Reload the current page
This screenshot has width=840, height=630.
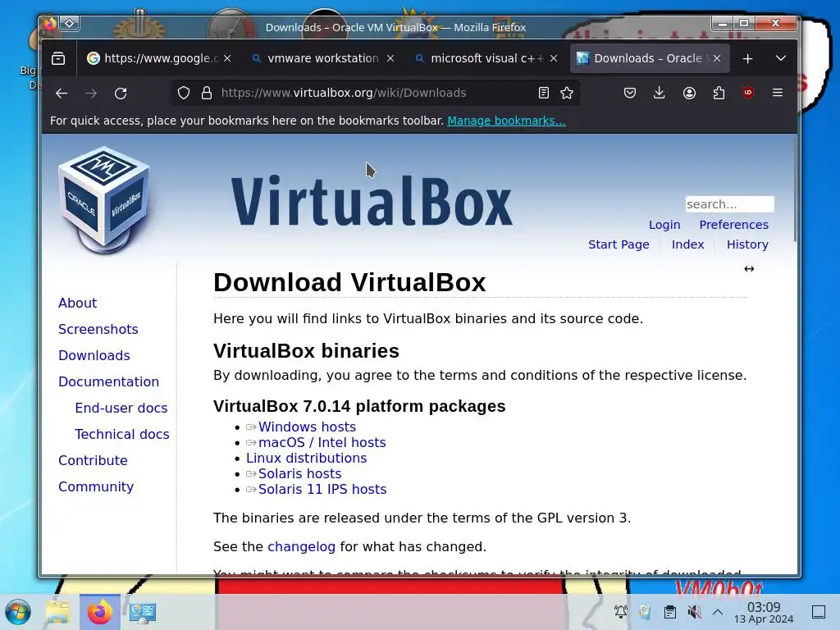(121, 94)
